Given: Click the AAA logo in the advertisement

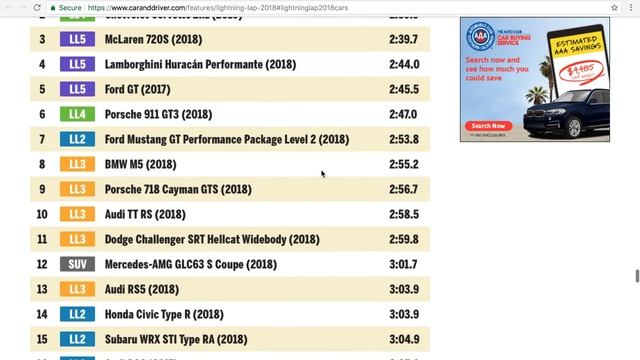Looking at the screenshot, I should pyautogui.click(x=480, y=36).
